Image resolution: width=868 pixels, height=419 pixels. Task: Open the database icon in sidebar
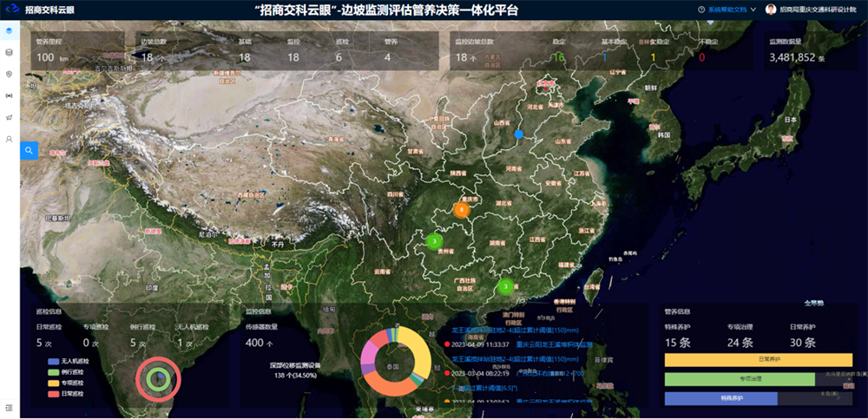tap(10, 52)
